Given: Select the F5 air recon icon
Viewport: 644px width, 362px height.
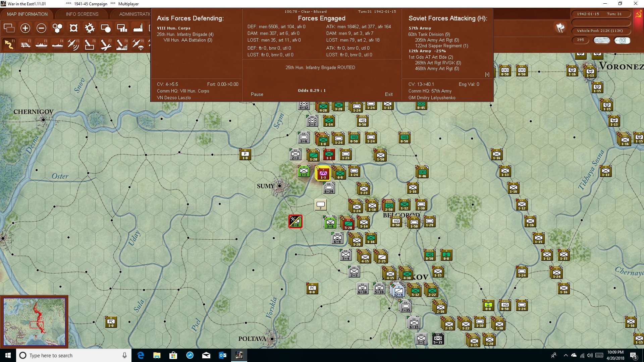Looking at the screenshot, I should (73, 44).
